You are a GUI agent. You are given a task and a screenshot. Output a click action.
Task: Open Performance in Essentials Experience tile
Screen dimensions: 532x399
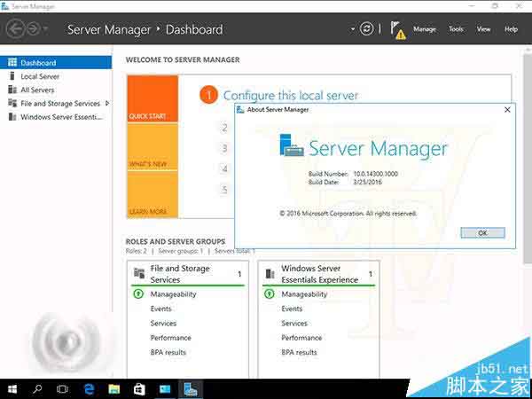301,338
